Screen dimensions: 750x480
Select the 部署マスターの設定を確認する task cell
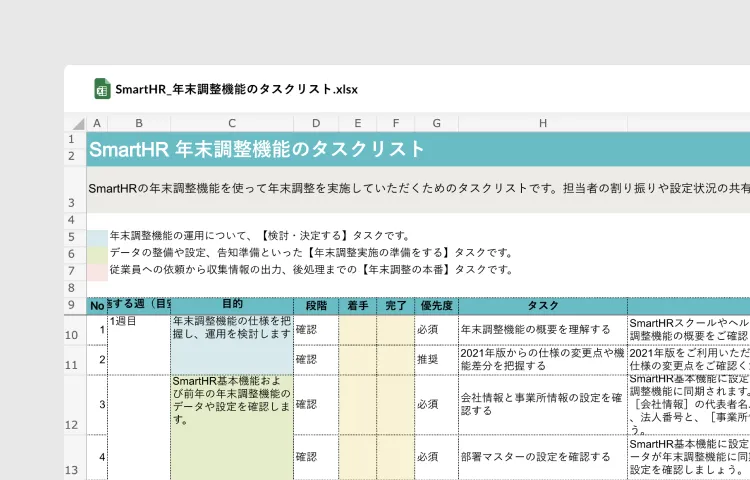coord(542,457)
